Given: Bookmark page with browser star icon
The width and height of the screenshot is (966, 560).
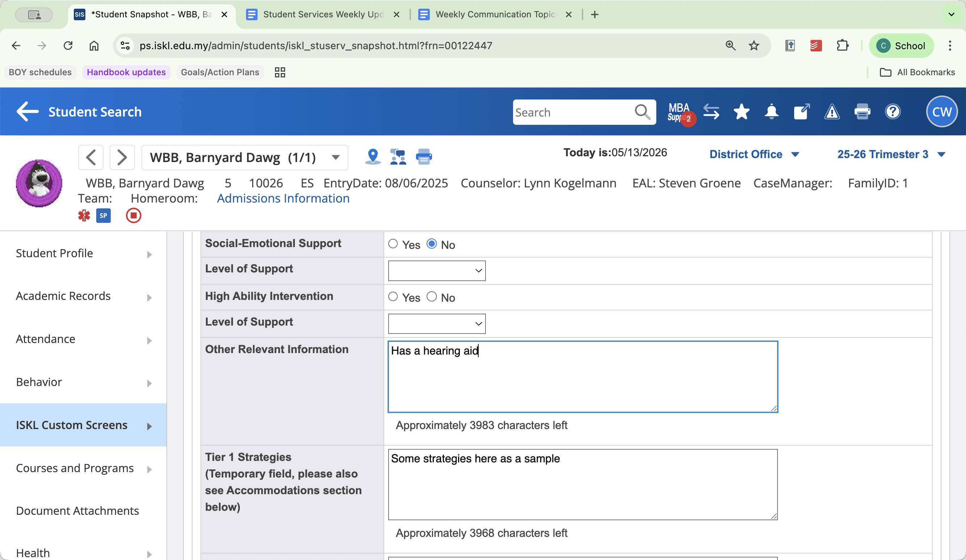Looking at the screenshot, I should [754, 46].
